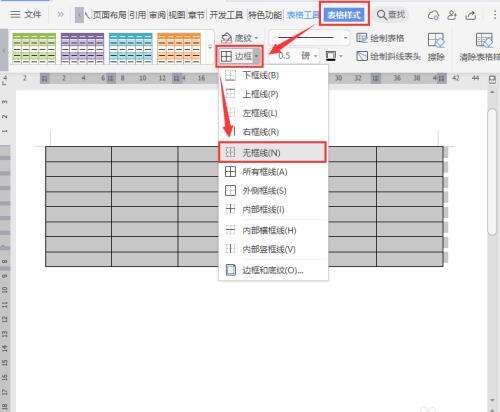Viewport: 500px width, 412px height.
Task: Switch to the 章节 tab
Action: point(196,15)
